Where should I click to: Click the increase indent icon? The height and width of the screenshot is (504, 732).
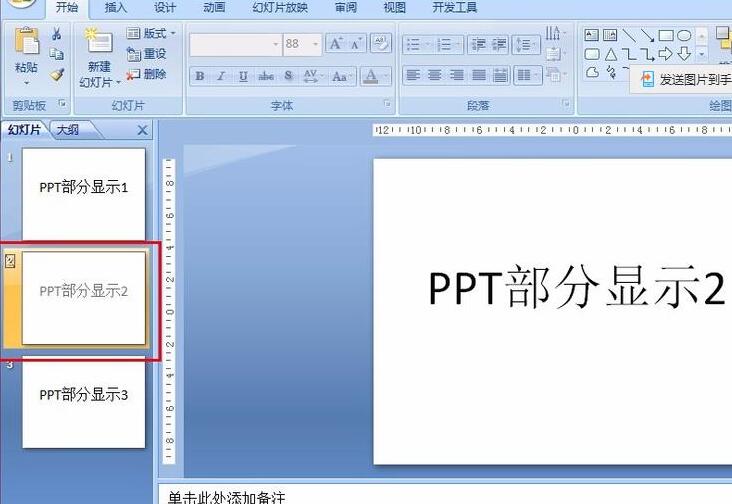coord(499,45)
